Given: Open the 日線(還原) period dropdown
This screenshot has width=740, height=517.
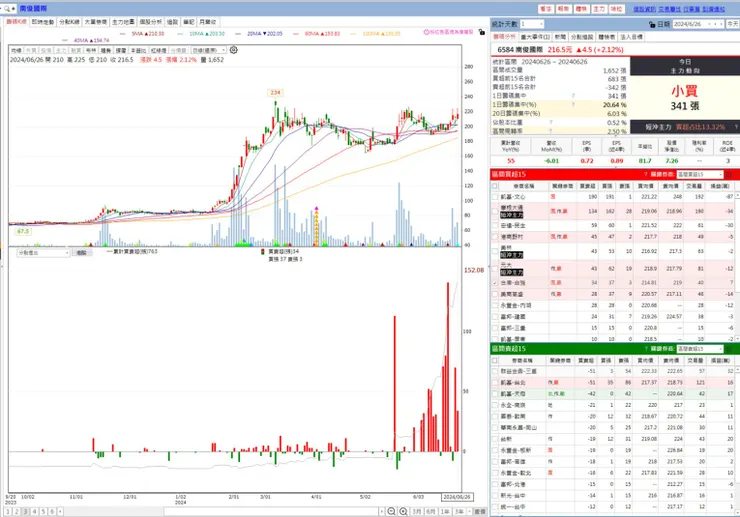Looking at the screenshot, I should click(x=209, y=50).
